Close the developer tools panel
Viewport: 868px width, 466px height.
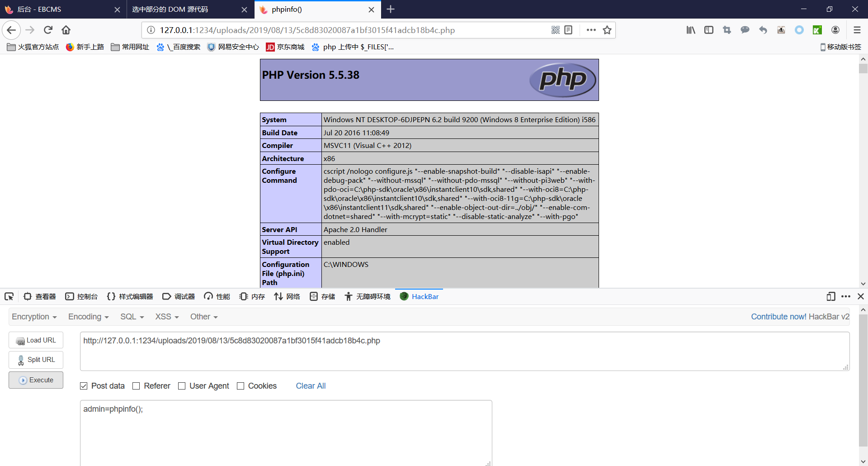[861, 296]
